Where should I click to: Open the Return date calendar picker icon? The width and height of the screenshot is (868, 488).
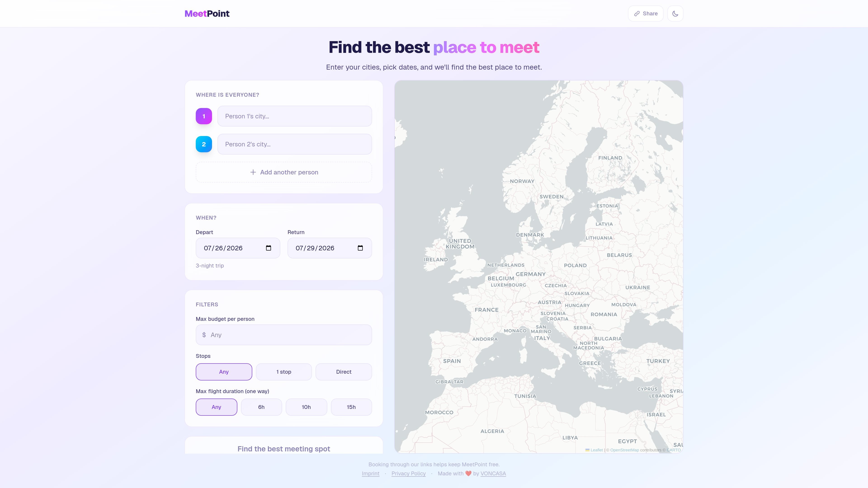coord(360,248)
